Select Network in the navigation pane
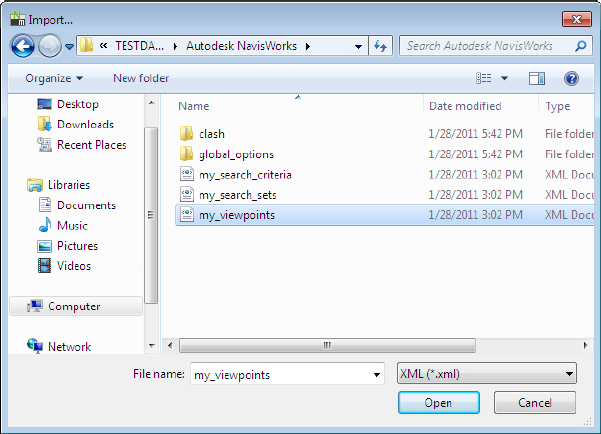 pos(69,347)
